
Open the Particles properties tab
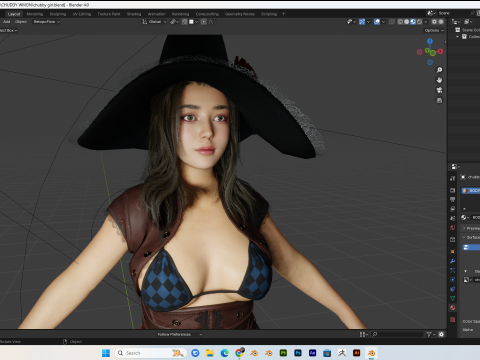tap(452, 270)
